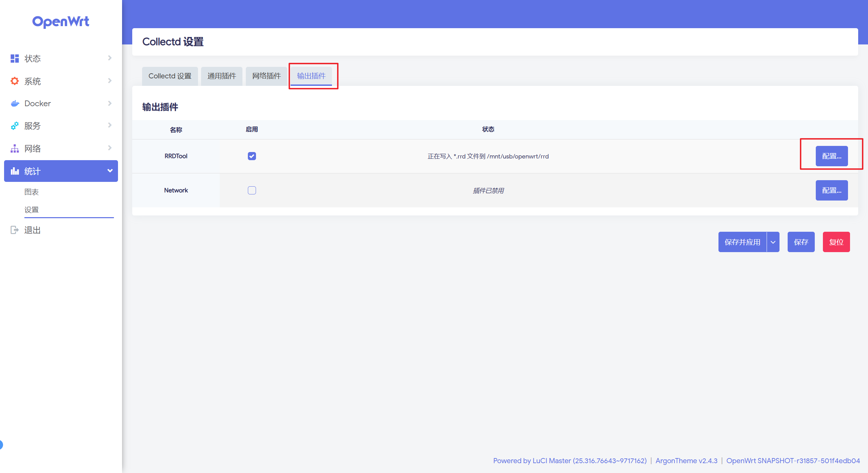The width and height of the screenshot is (868, 473).
Task: Click the Services gears icon
Action: [15, 126]
